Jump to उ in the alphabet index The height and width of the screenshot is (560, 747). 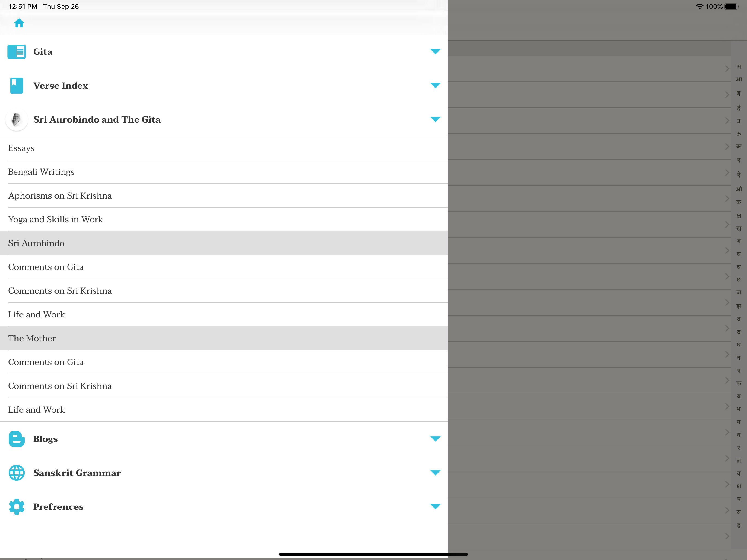click(739, 121)
